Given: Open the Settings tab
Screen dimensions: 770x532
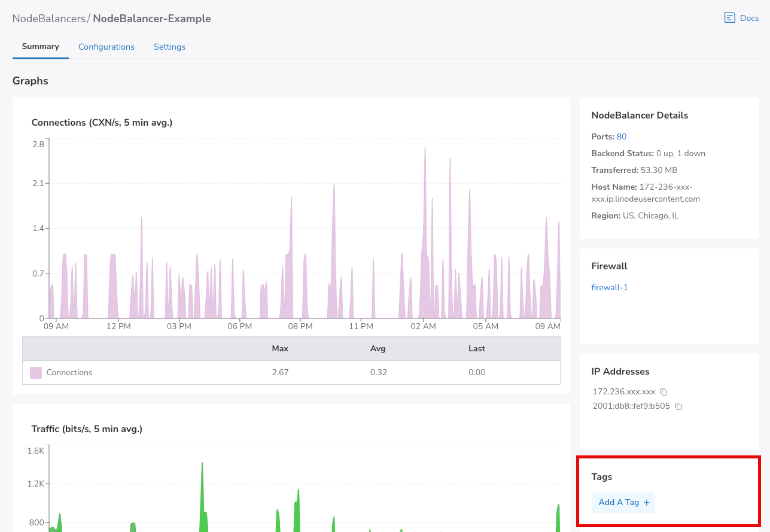Looking at the screenshot, I should coord(169,47).
